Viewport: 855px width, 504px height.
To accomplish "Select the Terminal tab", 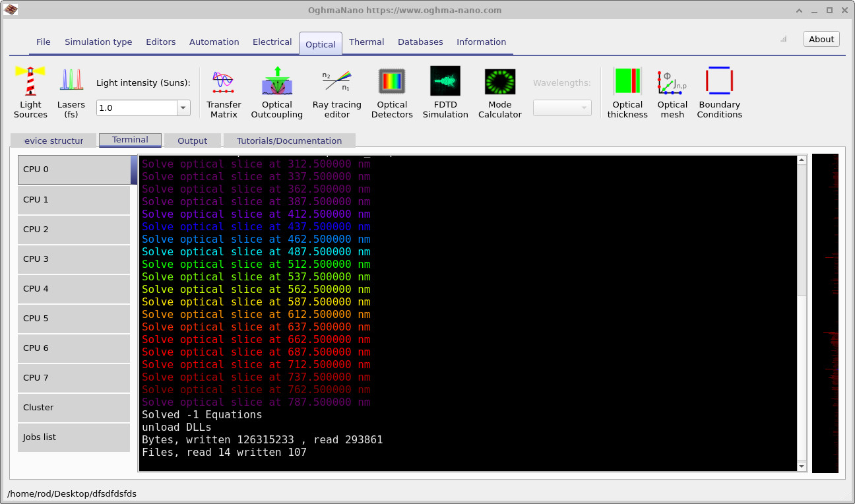I will pyautogui.click(x=130, y=140).
